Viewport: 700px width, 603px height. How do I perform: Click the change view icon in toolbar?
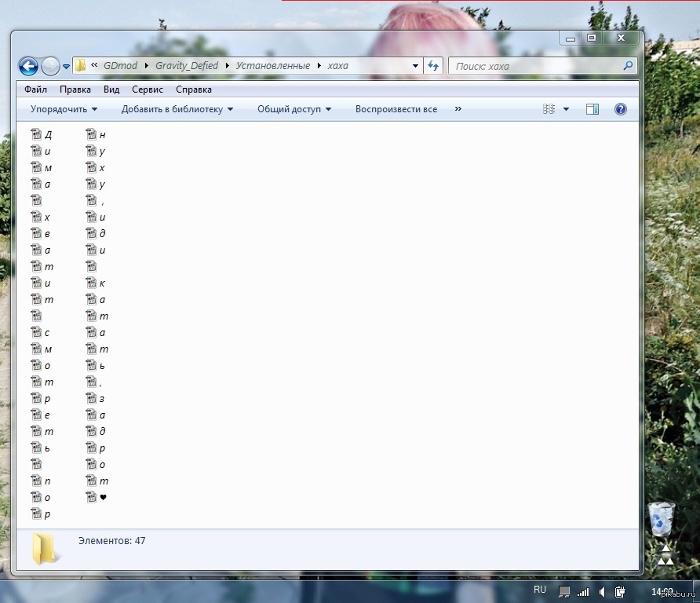point(549,109)
